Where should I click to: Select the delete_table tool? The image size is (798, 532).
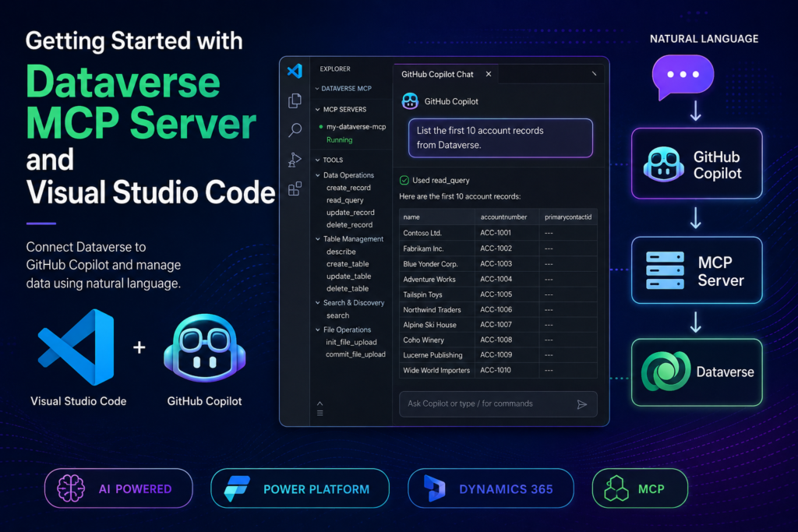point(348,288)
